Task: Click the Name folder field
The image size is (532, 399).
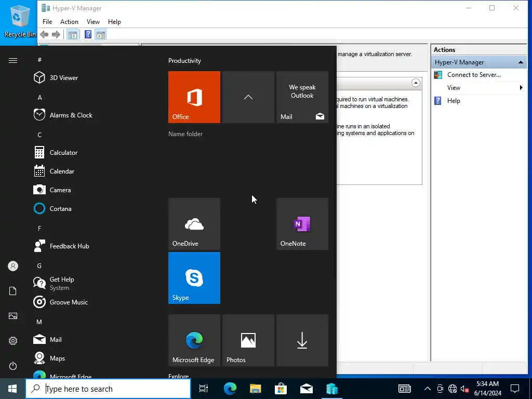Action: pyautogui.click(x=185, y=134)
